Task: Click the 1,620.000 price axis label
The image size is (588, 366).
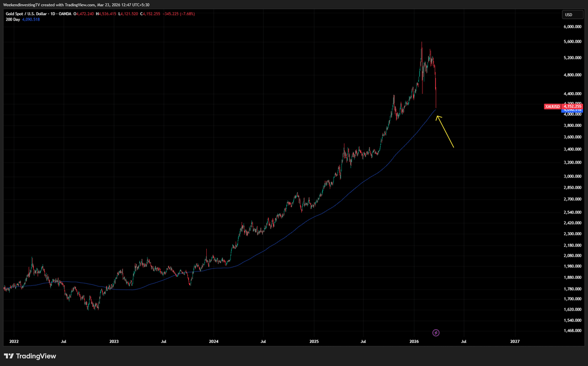Action: 572,309
